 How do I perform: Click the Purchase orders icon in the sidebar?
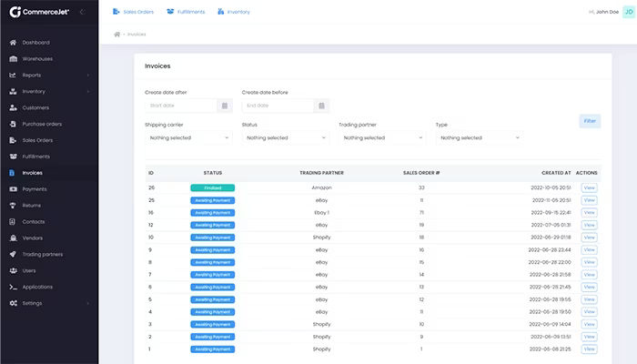pos(13,124)
